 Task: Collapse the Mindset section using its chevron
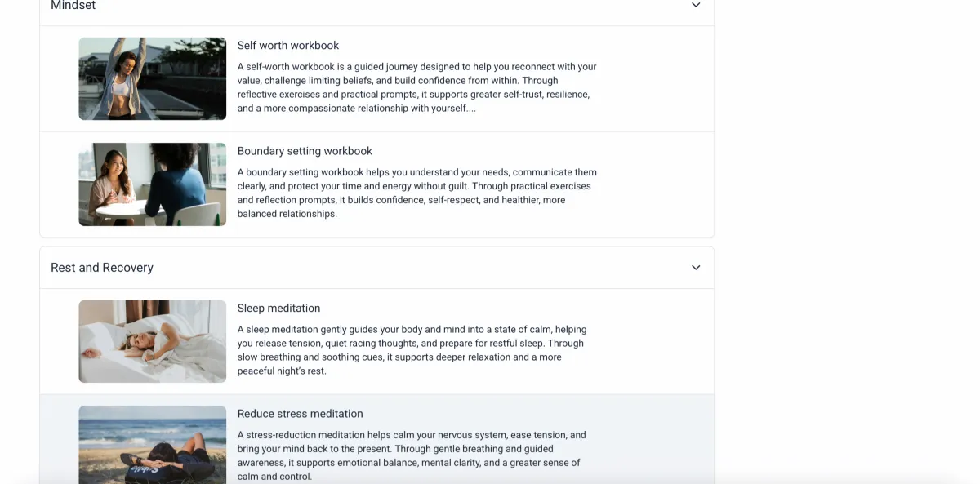(x=696, y=5)
